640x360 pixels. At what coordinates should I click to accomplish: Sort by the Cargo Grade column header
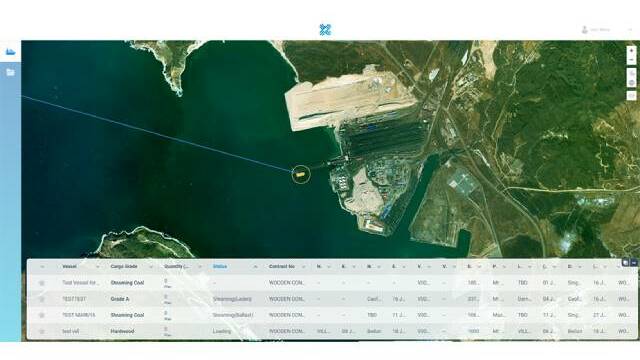[124, 267]
